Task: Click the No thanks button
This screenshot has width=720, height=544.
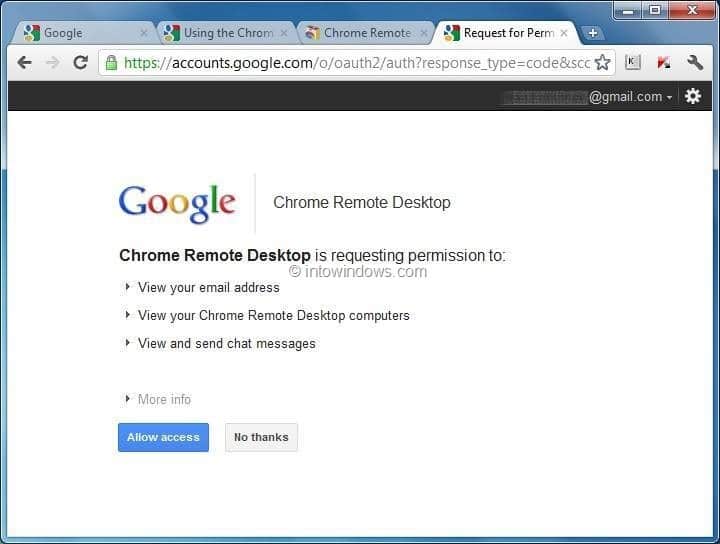Action: click(261, 437)
